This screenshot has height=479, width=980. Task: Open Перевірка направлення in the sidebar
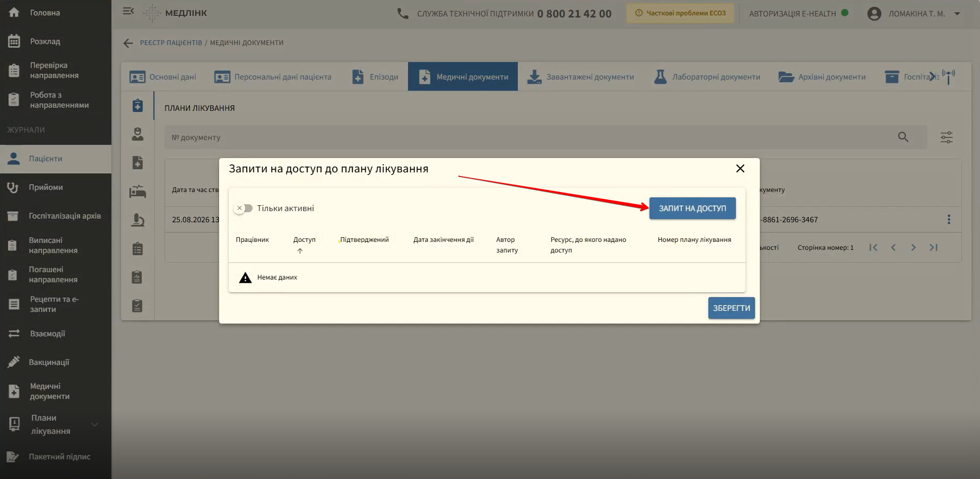pyautogui.click(x=56, y=71)
